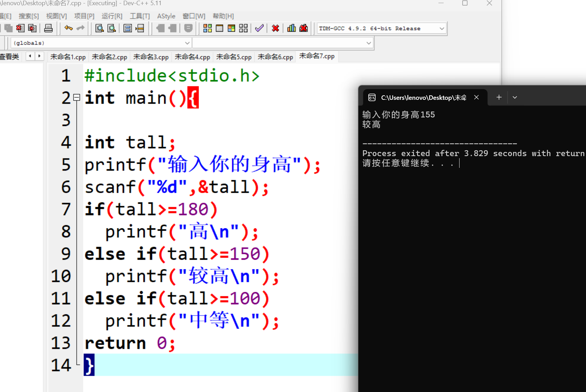Click the Close file icon with red X
The width and height of the screenshot is (586, 392).
tap(20, 28)
